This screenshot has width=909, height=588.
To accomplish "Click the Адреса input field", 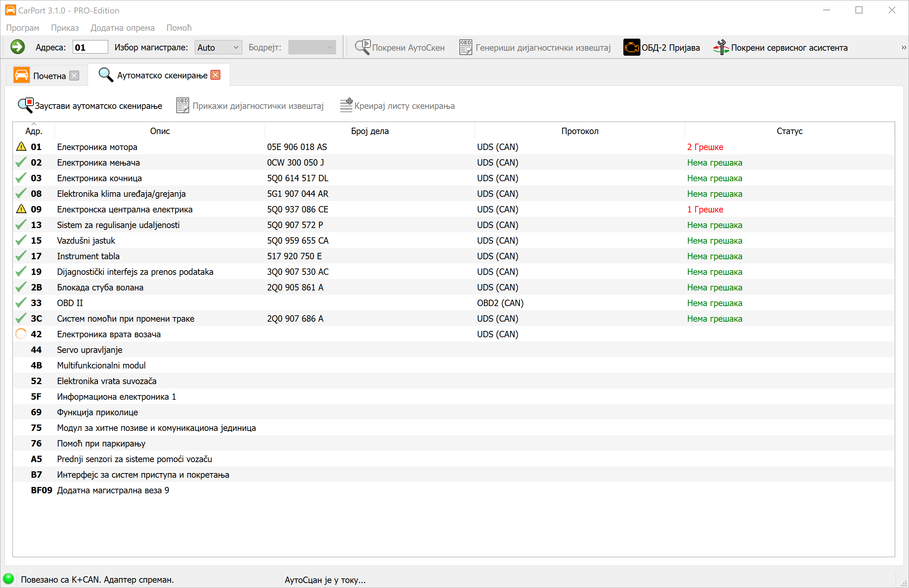I will pyautogui.click(x=90, y=48).
